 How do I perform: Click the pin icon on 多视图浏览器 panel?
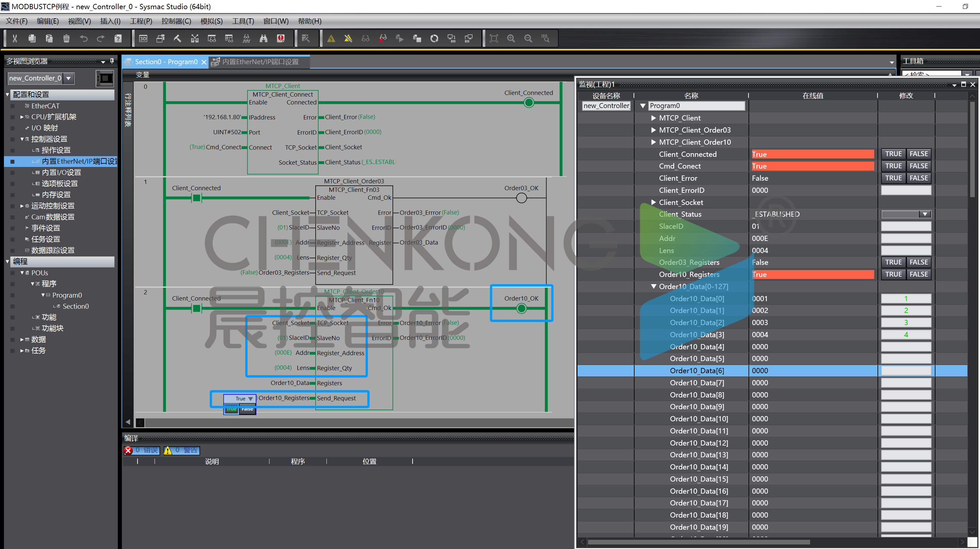click(x=112, y=61)
